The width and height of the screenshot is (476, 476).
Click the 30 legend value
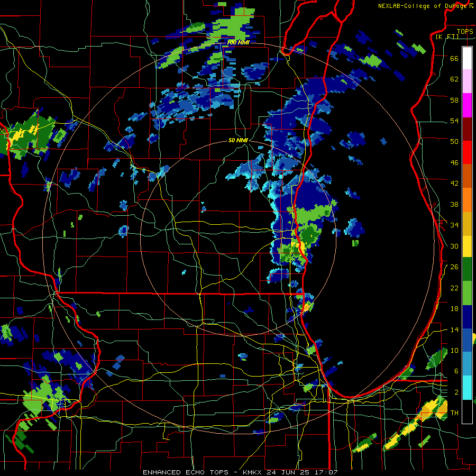[454, 246]
